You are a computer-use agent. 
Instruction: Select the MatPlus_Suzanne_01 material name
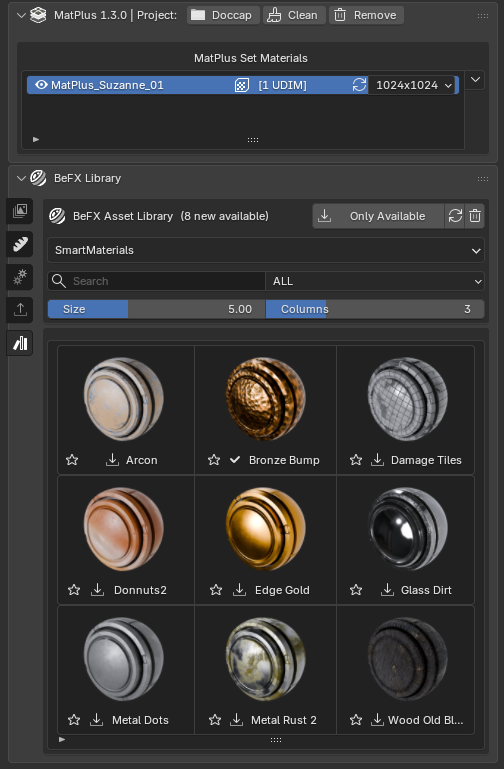click(x=107, y=85)
